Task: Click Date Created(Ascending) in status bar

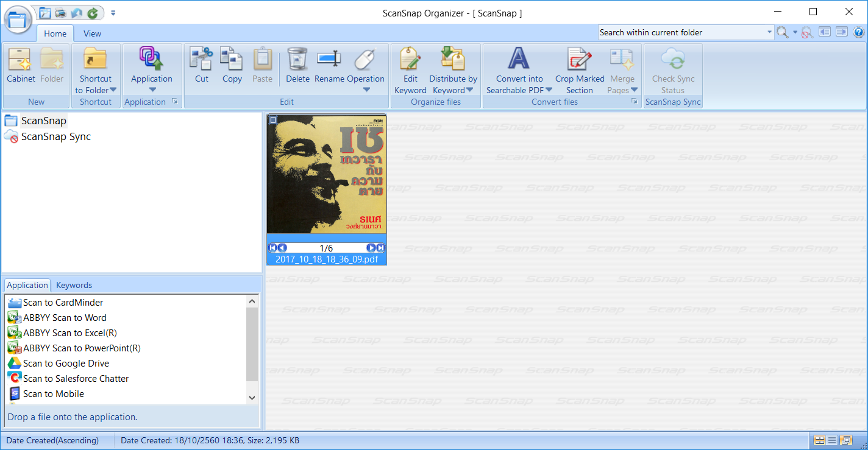Action: click(x=52, y=440)
